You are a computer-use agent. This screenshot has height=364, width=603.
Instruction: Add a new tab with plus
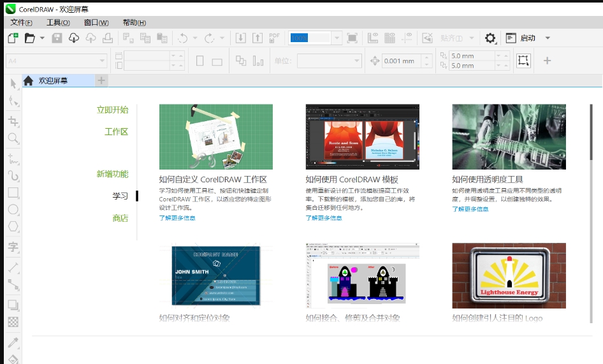(x=101, y=80)
